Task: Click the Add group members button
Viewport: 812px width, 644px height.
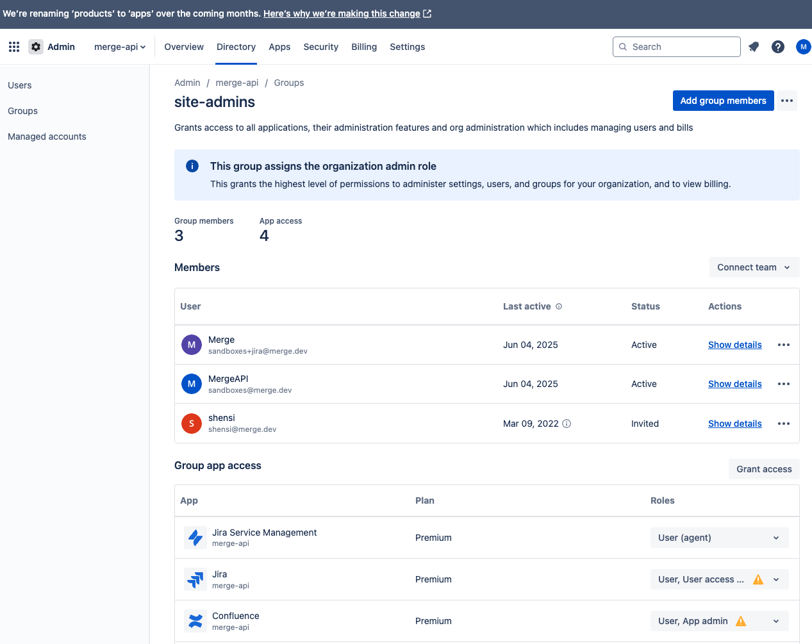Action: (x=723, y=101)
